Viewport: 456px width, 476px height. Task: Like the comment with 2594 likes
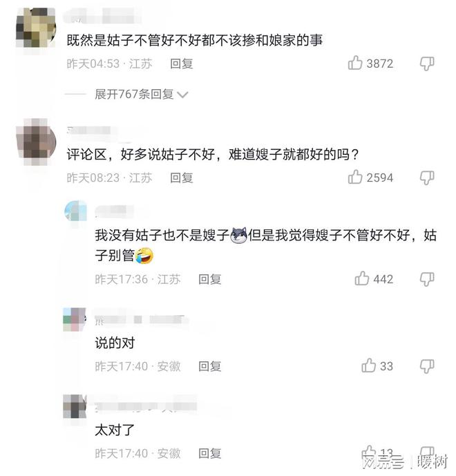(355, 177)
